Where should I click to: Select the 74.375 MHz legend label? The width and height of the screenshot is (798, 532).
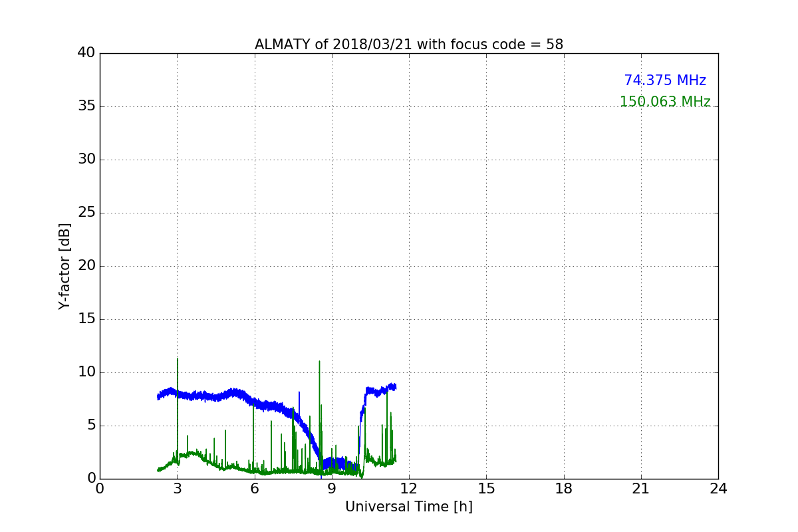tap(665, 80)
